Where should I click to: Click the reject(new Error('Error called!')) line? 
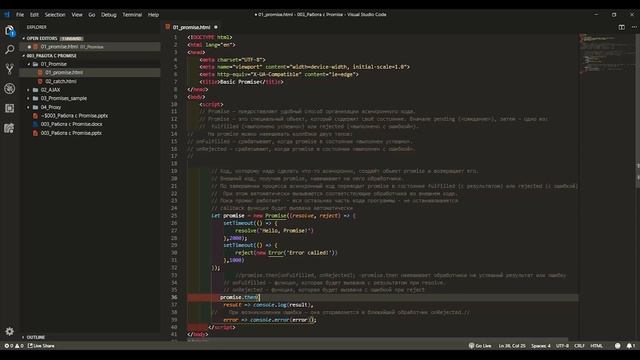[x=286, y=253]
